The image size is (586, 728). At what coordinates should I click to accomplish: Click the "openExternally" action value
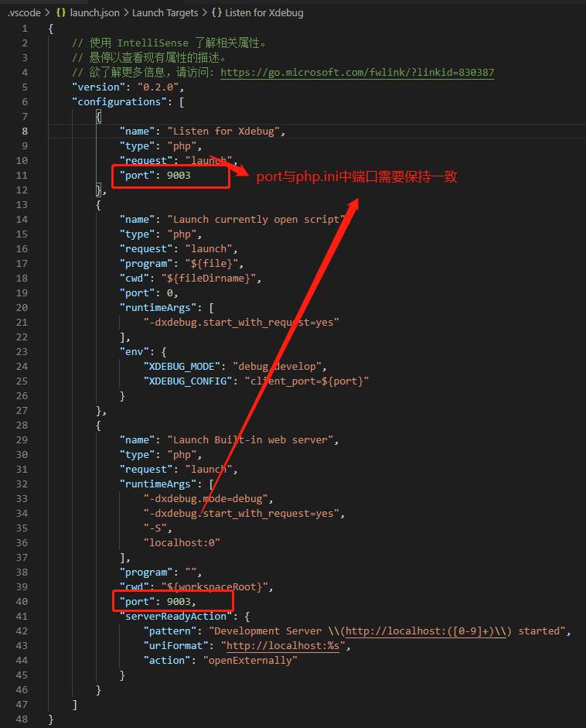click(x=250, y=661)
